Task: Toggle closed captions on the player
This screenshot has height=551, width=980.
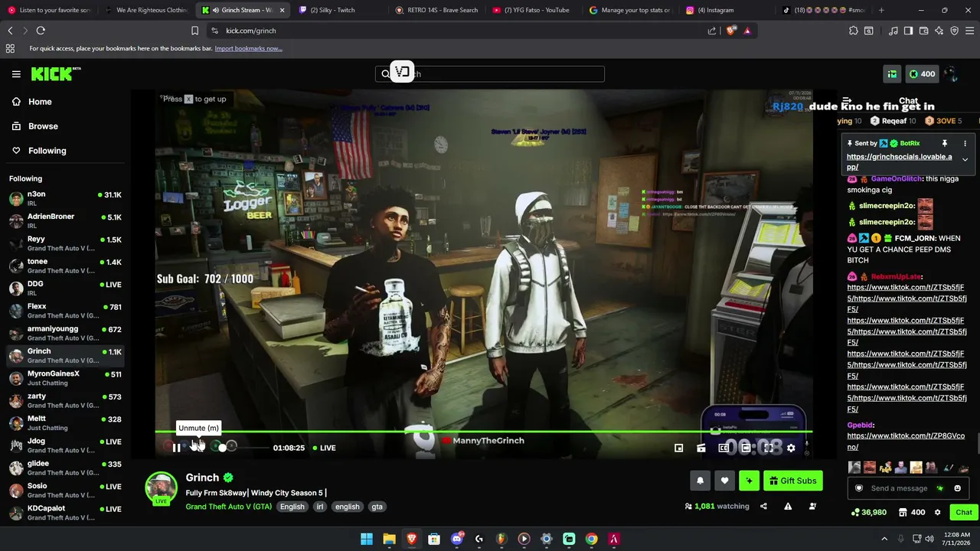Action: pos(724,448)
